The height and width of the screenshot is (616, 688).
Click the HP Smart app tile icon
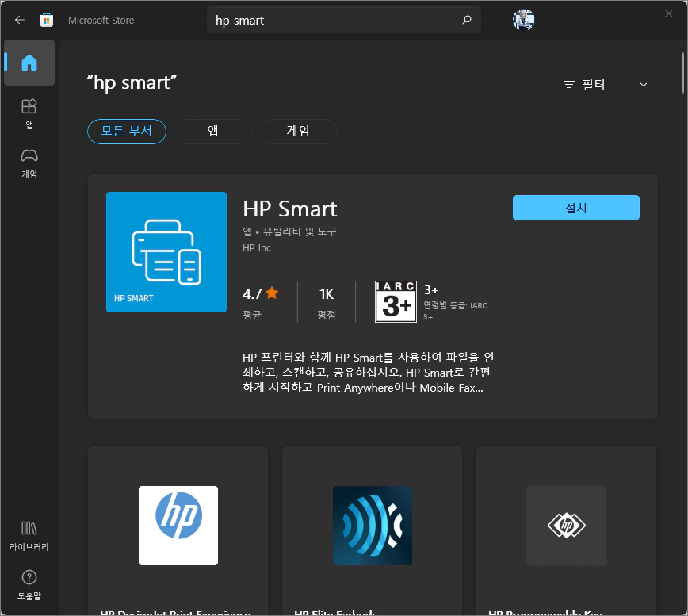click(x=166, y=252)
